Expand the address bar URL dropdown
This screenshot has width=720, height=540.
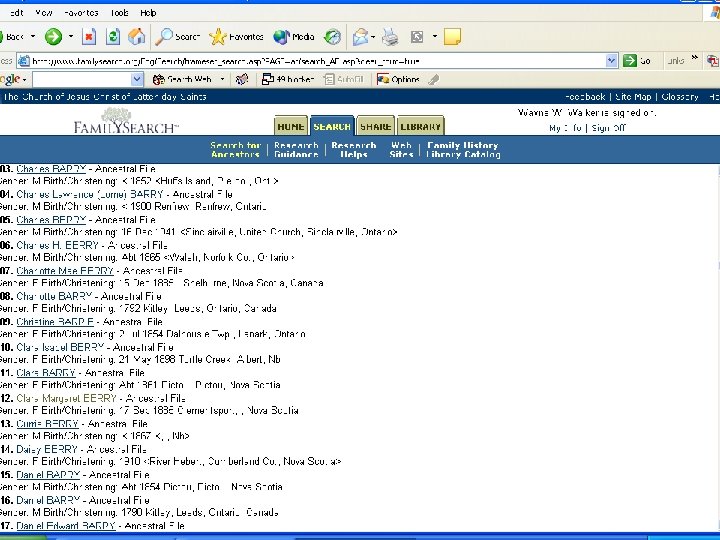[611, 60]
